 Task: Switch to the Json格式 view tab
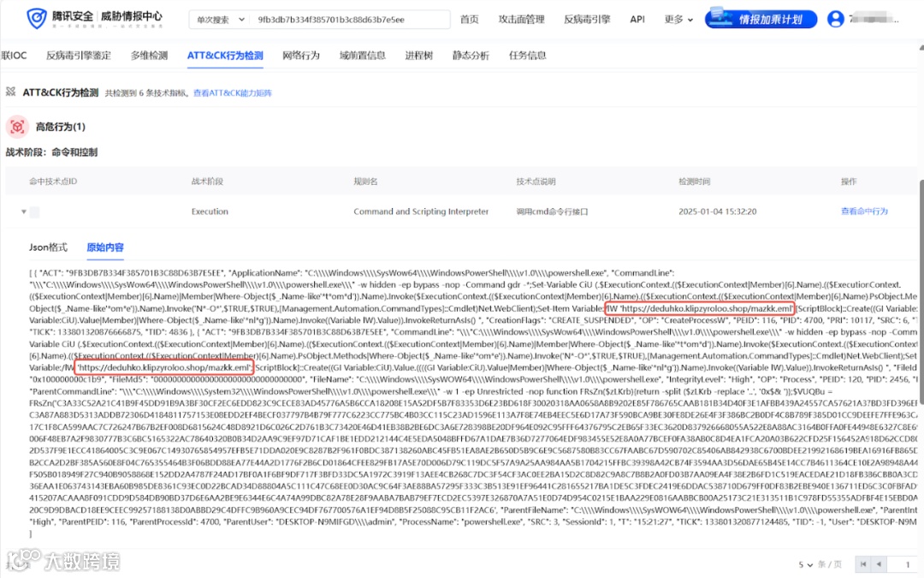coord(48,247)
